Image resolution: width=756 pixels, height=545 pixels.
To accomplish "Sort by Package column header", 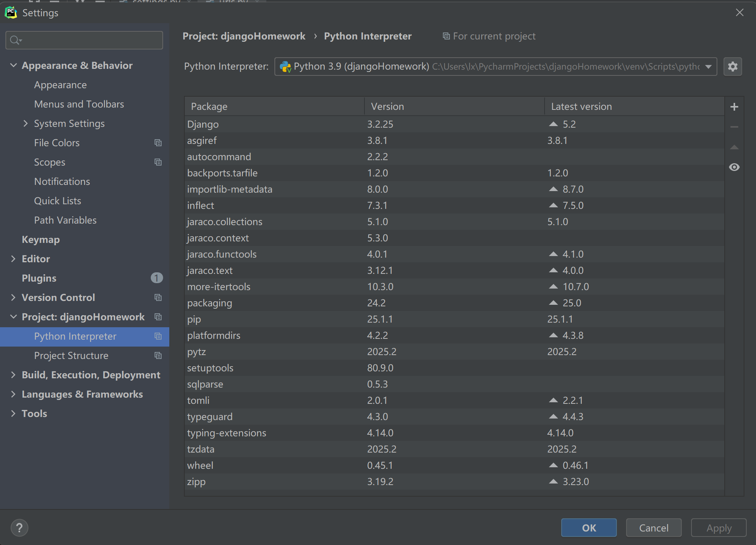I will click(x=274, y=106).
